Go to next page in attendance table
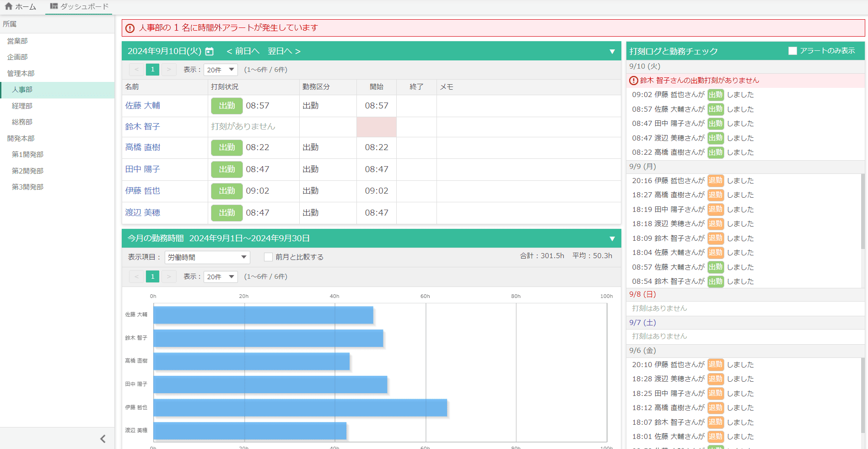The height and width of the screenshot is (449, 868). point(169,70)
